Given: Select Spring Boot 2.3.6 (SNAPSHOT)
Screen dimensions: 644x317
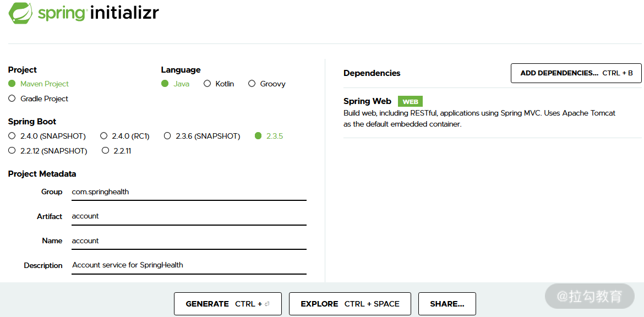Looking at the screenshot, I should click(x=167, y=136).
